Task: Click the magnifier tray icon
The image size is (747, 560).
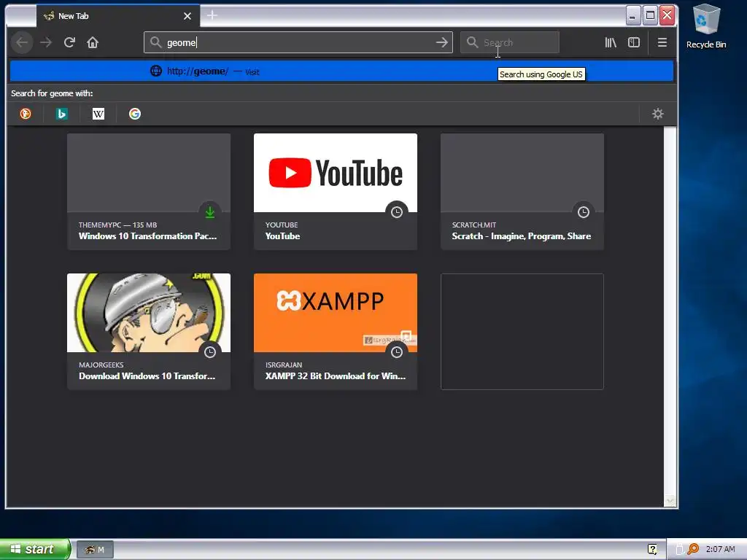Action: (x=693, y=550)
